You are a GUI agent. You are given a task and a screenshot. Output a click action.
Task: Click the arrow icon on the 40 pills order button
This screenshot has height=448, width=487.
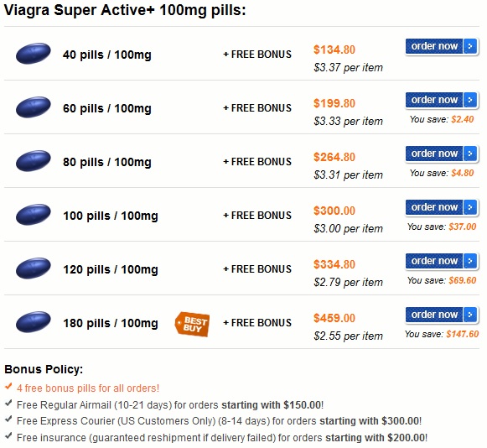tap(470, 46)
